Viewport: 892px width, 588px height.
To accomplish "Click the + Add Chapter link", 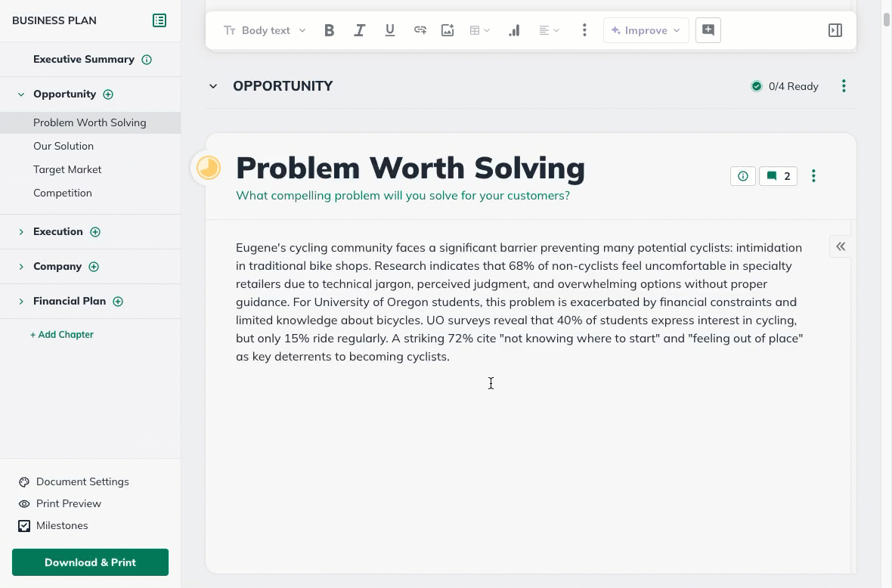I will (x=62, y=334).
